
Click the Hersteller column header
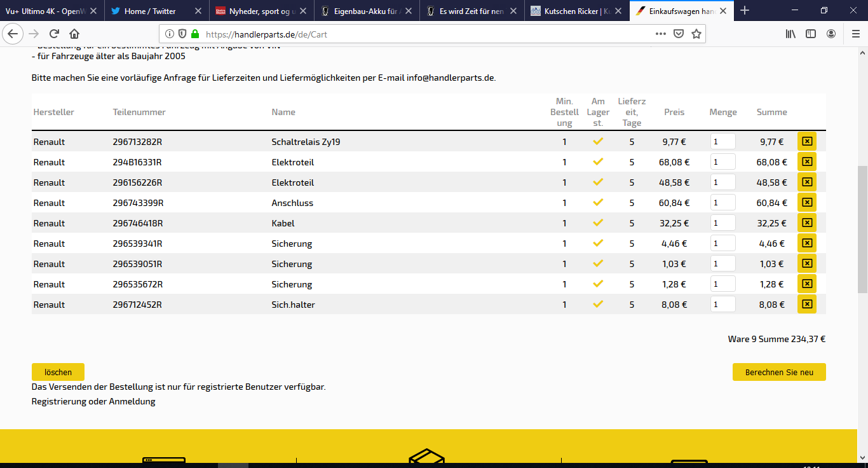(54, 112)
